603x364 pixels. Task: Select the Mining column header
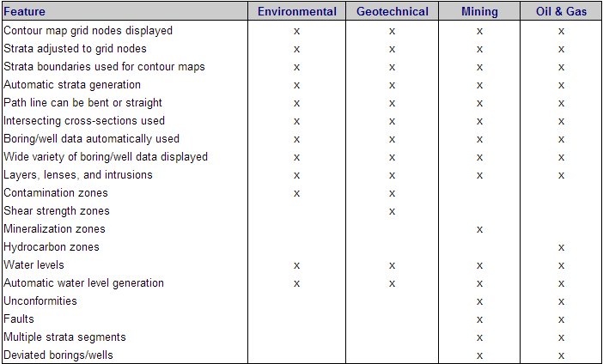point(479,11)
